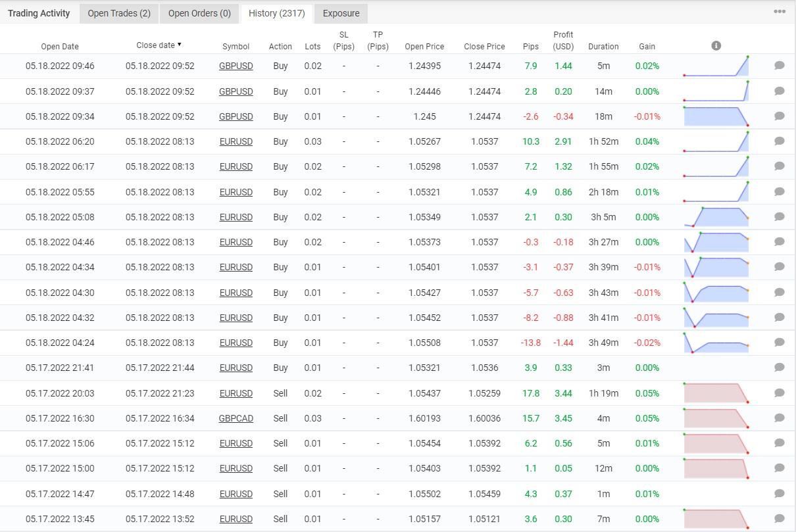Select the profit value 3.45

coord(563,418)
